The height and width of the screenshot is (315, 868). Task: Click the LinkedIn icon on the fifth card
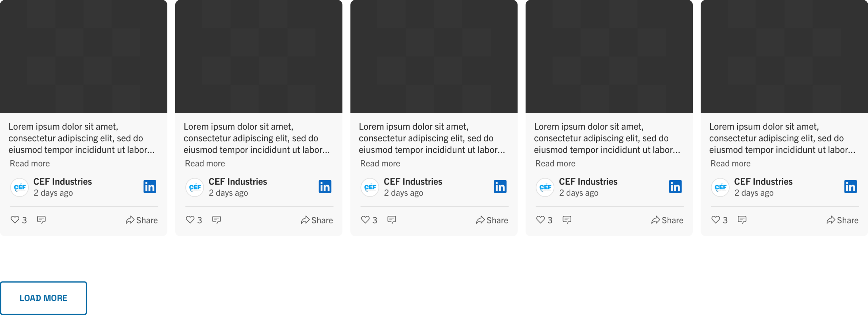point(850,187)
